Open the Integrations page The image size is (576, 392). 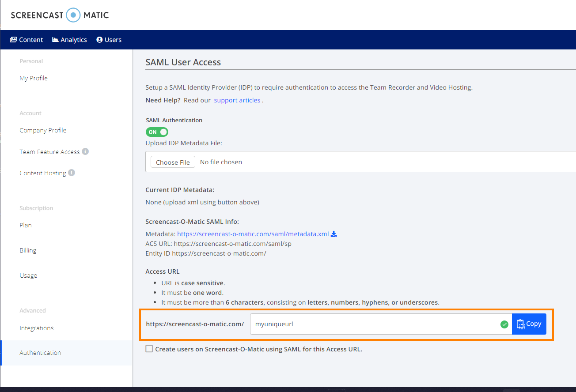pos(37,328)
